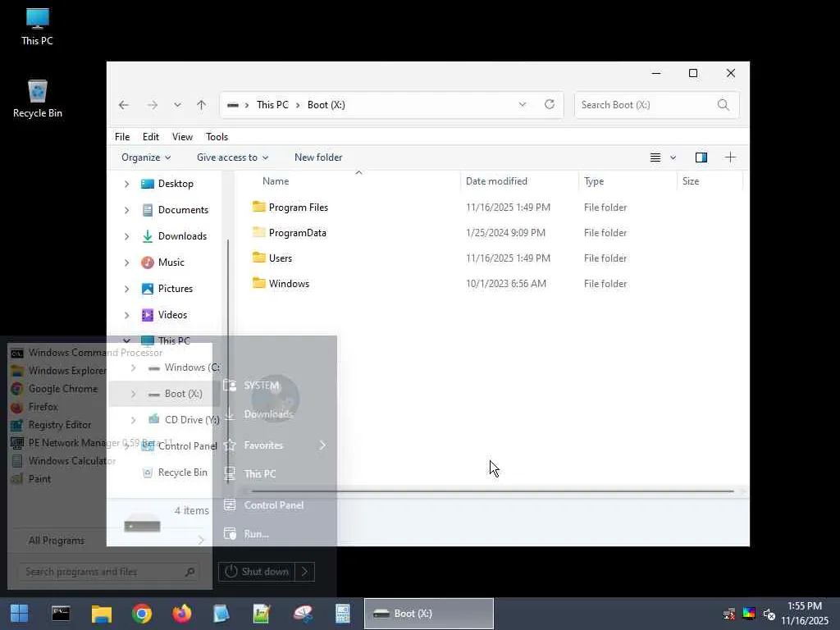Select the Windows folder
Image resolution: width=840 pixels, height=630 pixels.
click(289, 283)
